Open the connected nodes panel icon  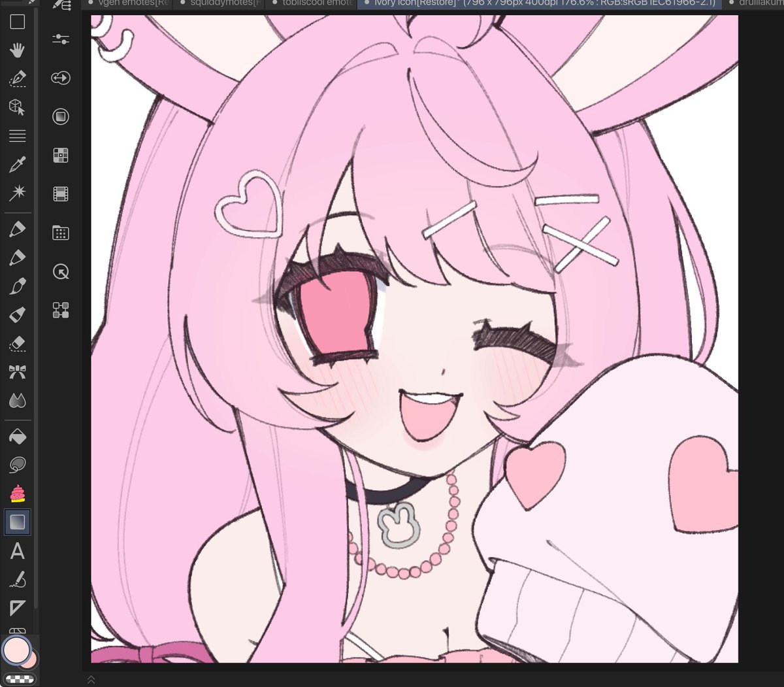pos(61,310)
